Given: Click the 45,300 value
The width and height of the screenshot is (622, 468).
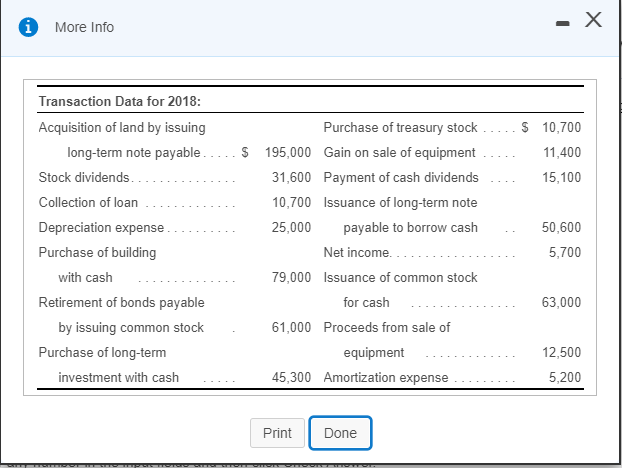Looking at the screenshot, I should pyautogui.click(x=292, y=377).
